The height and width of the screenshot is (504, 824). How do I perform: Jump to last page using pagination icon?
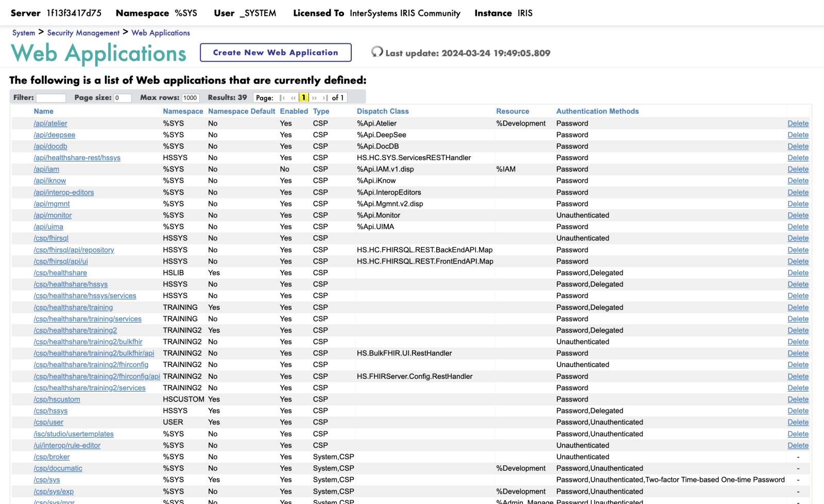[325, 98]
